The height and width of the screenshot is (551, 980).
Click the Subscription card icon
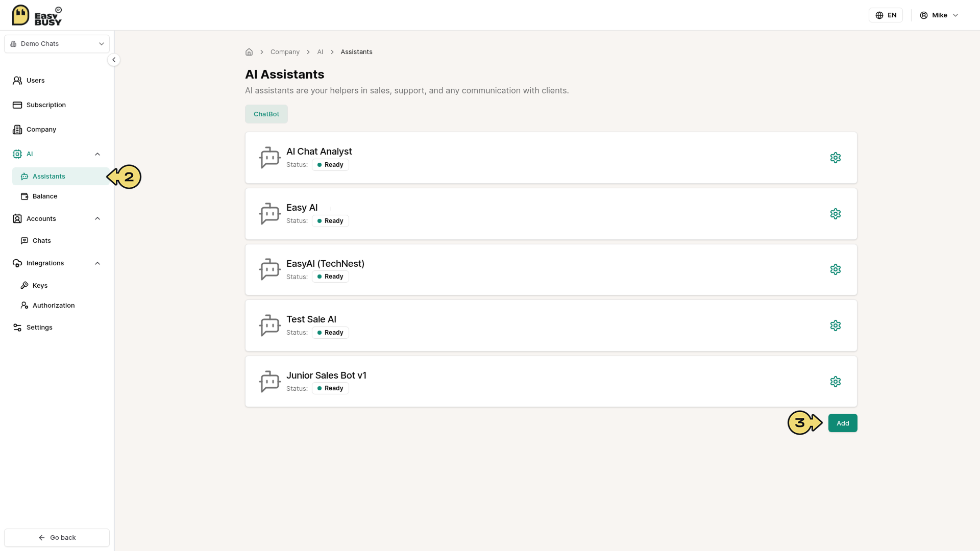click(x=17, y=105)
